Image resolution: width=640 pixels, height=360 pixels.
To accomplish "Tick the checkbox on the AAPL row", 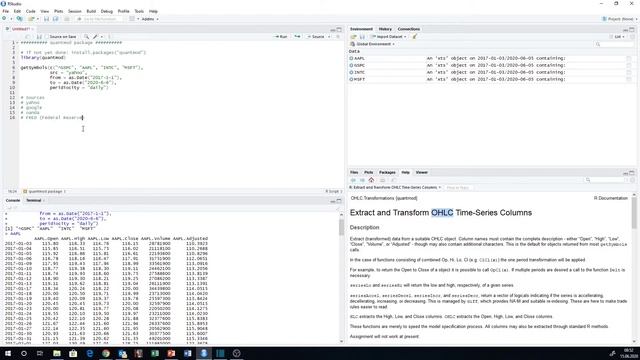I will tap(629, 58).
